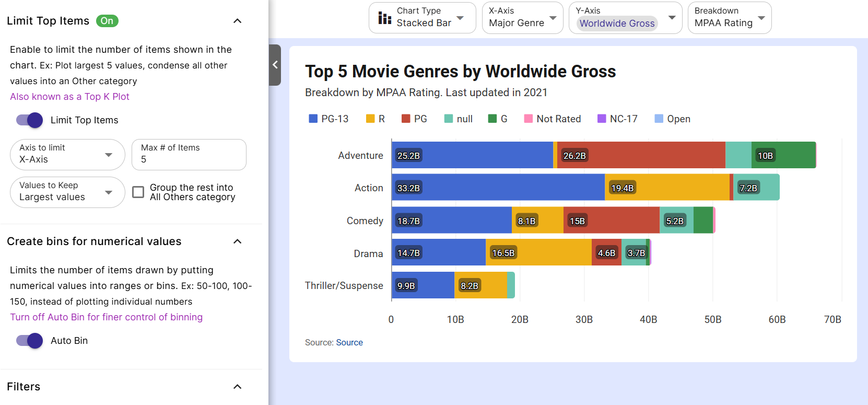Image resolution: width=868 pixels, height=405 pixels.
Task: Click Also known as a Top K Plot link
Action: click(69, 97)
